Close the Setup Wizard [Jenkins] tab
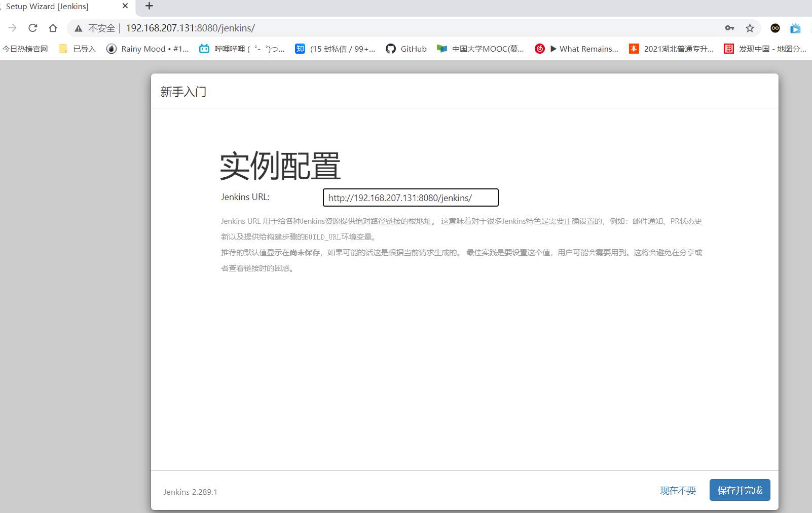The width and height of the screenshot is (812, 513). click(125, 6)
